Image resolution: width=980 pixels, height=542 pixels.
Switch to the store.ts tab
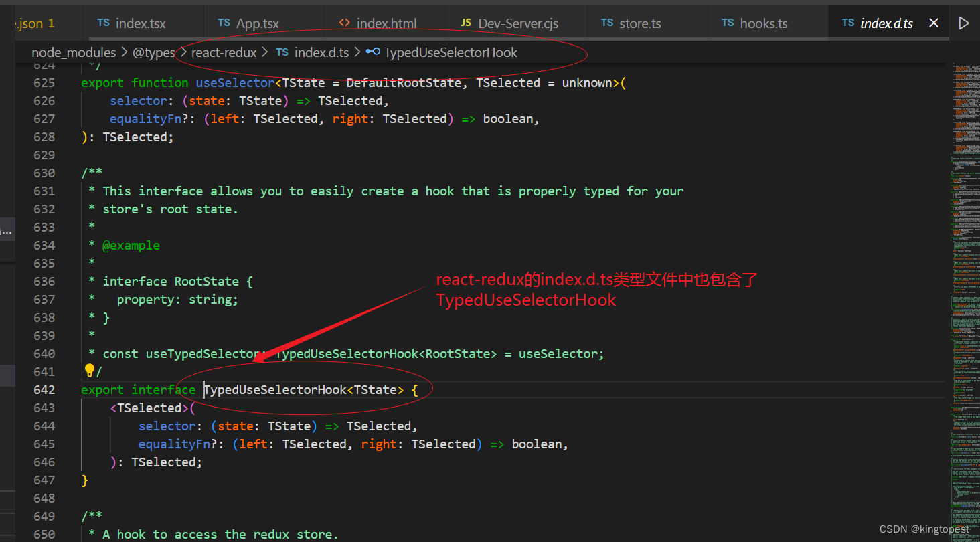coord(640,23)
